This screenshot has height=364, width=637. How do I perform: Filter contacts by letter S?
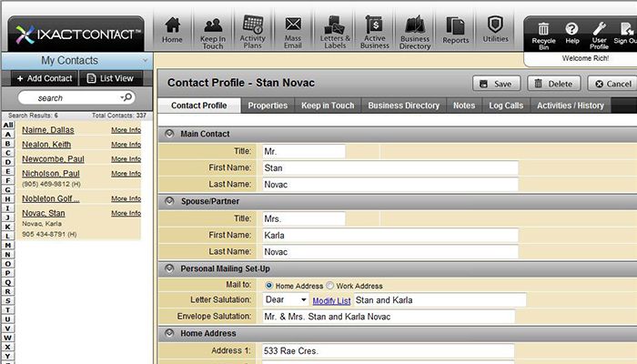(x=7, y=300)
